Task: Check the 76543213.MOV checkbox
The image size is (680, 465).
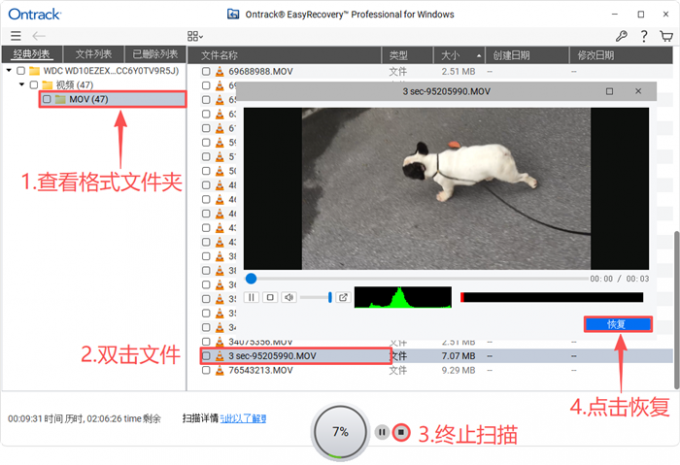Action: coord(206,370)
